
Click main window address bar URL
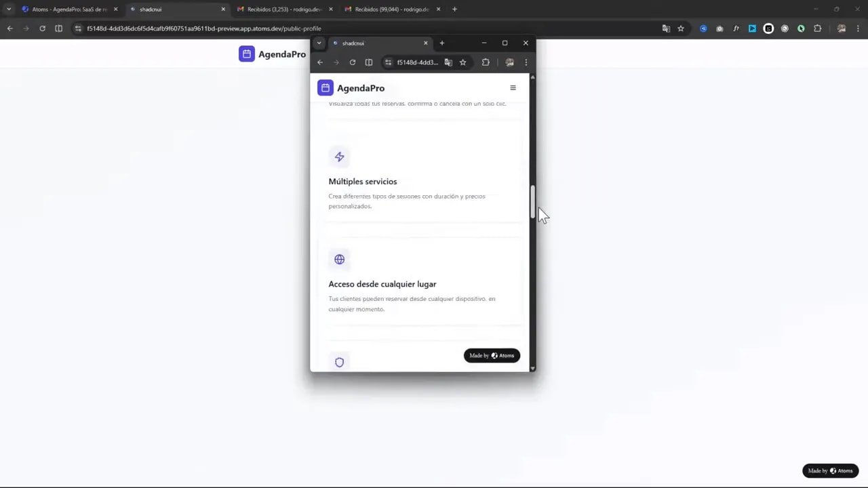(204, 28)
